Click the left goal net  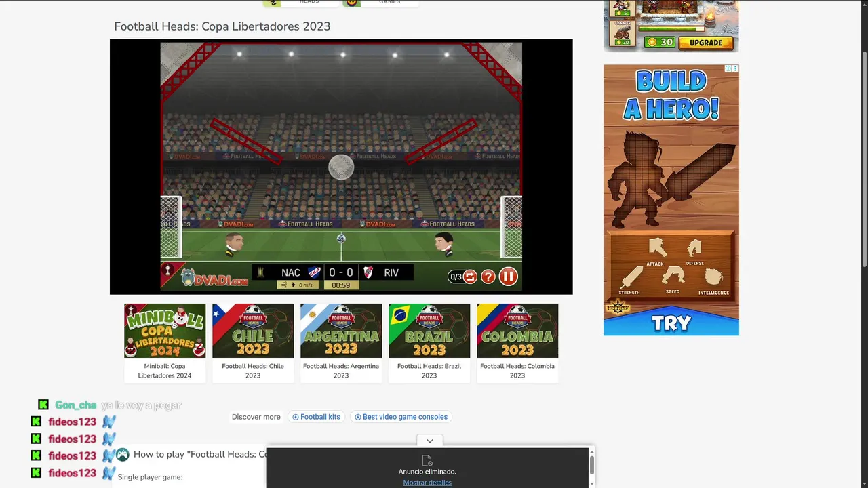coord(171,227)
